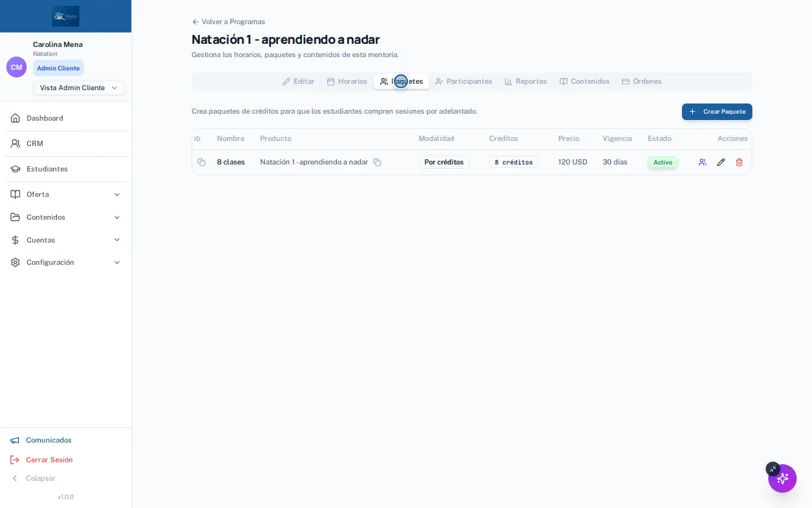Expand the Contenidos sidebar menu
This screenshot has height=508, width=812.
66,217
